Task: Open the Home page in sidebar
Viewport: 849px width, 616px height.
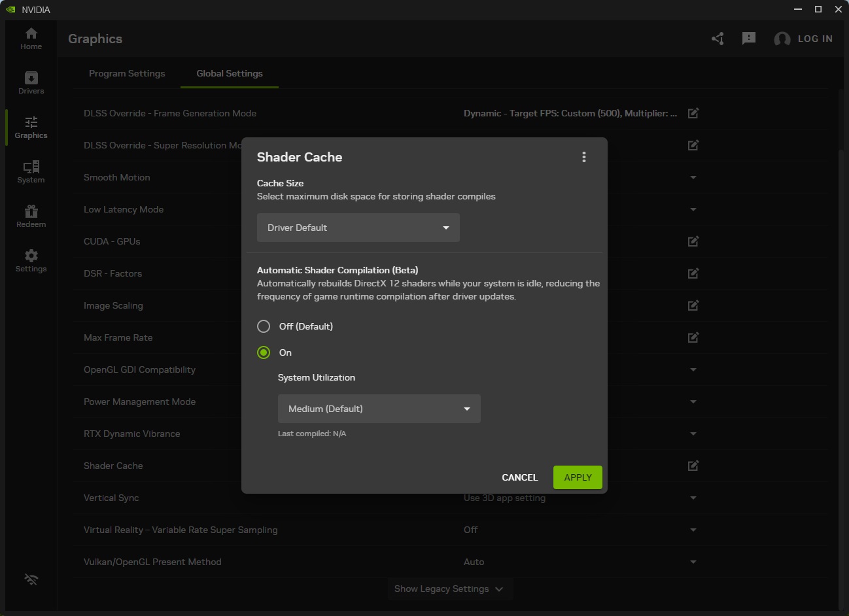Action: [31, 39]
